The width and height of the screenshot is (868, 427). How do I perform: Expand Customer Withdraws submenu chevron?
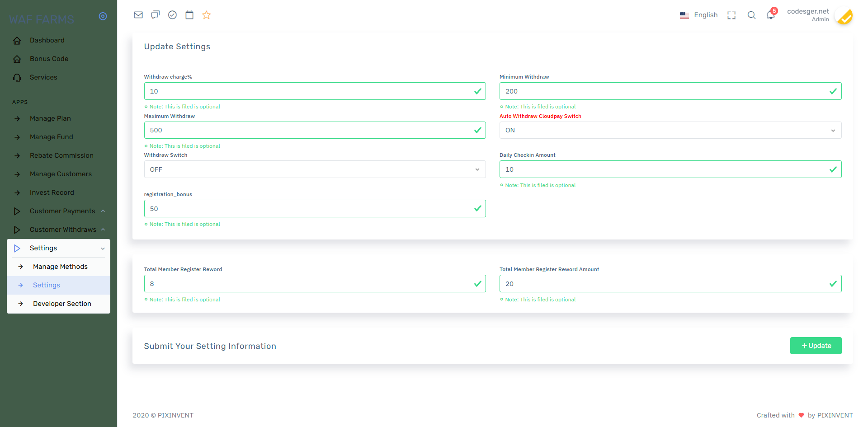[x=103, y=230]
